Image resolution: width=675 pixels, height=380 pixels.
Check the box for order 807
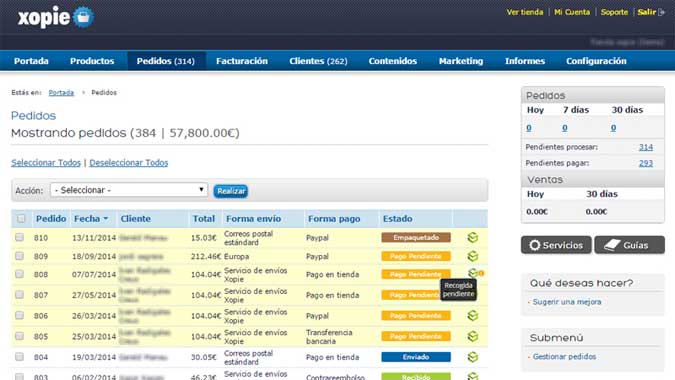(19, 295)
